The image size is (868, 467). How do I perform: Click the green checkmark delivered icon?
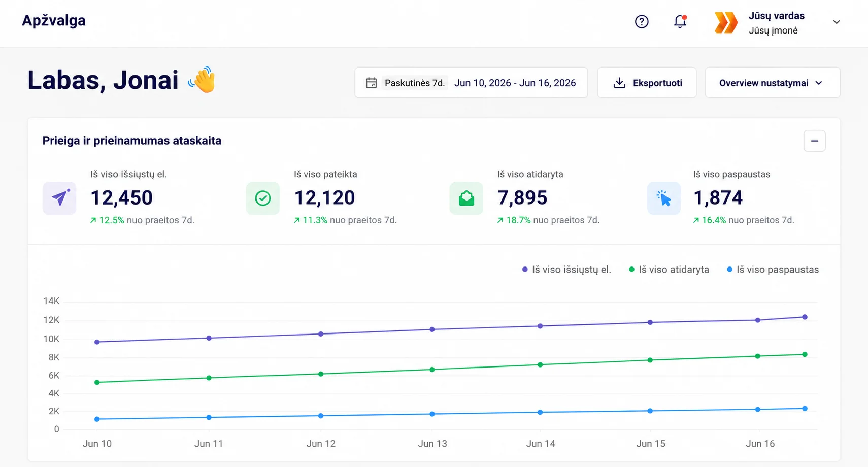[263, 198]
